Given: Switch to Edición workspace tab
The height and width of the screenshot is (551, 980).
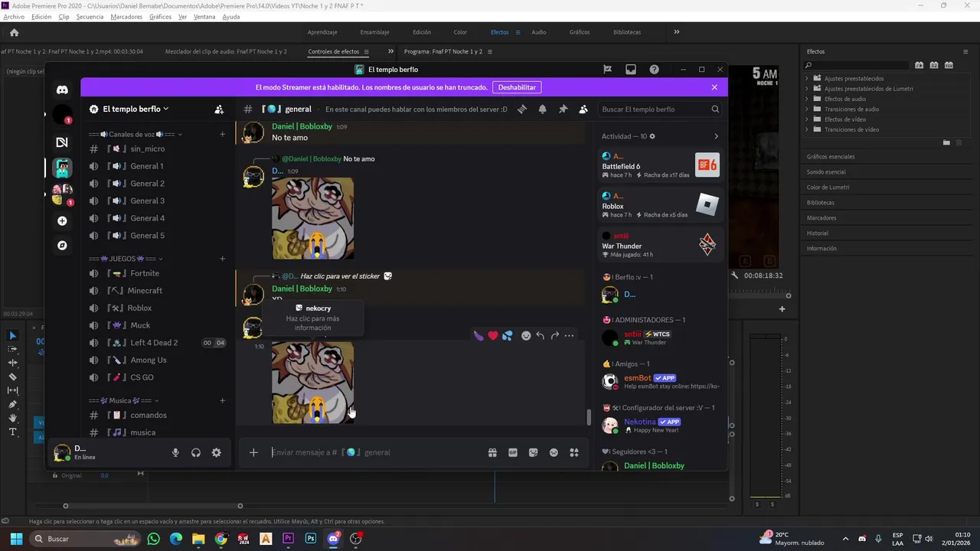Looking at the screenshot, I should click(x=422, y=32).
